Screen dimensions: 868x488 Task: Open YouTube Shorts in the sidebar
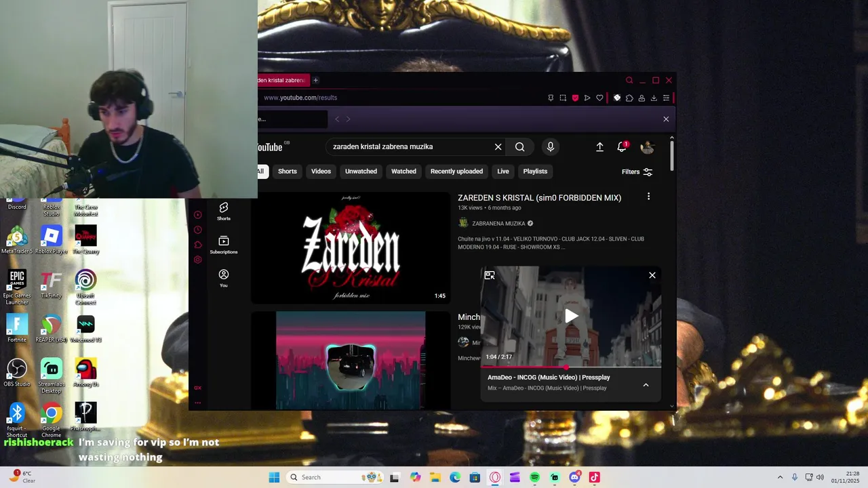tap(224, 211)
